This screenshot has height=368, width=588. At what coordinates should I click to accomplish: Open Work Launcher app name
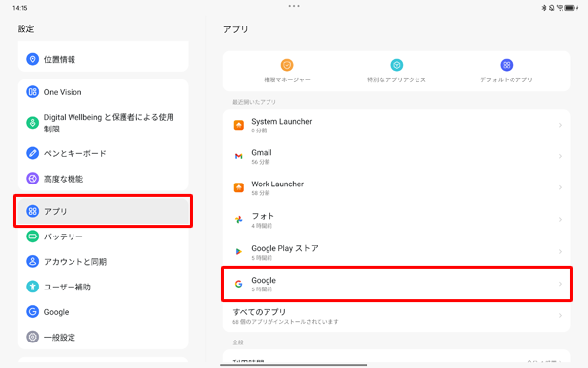[277, 184]
